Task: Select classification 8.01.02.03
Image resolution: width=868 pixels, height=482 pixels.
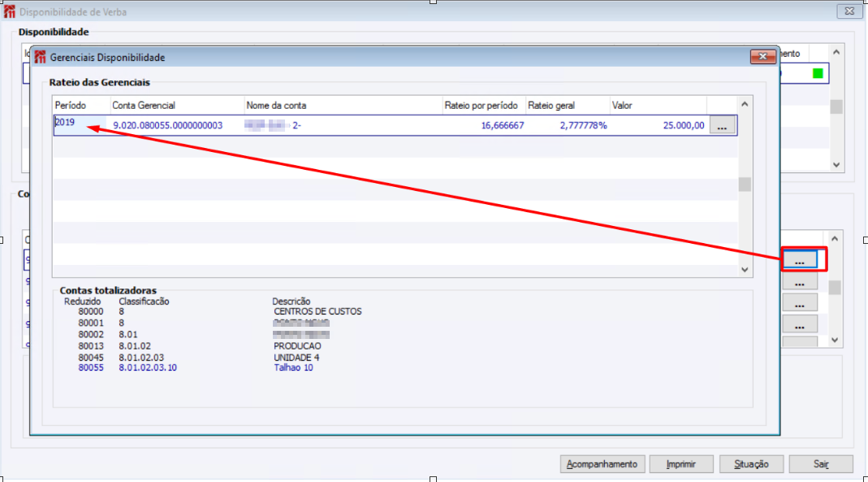Action: [x=141, y=358]
